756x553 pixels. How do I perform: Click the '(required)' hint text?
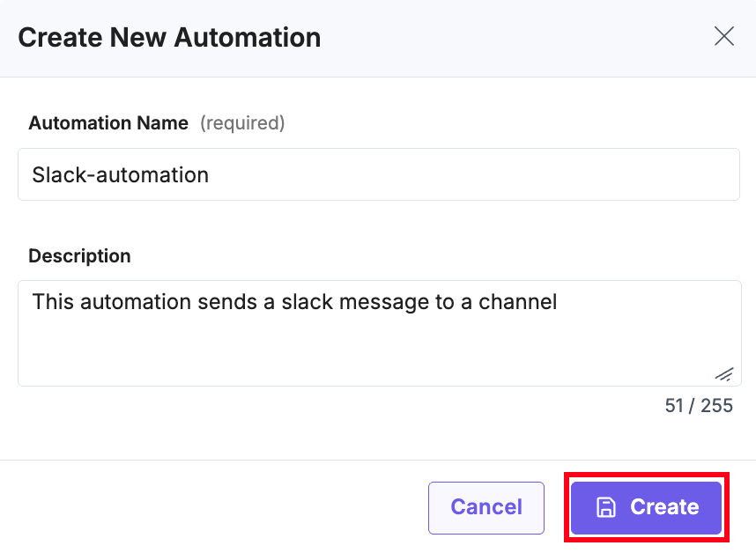(x=242, y=123)
